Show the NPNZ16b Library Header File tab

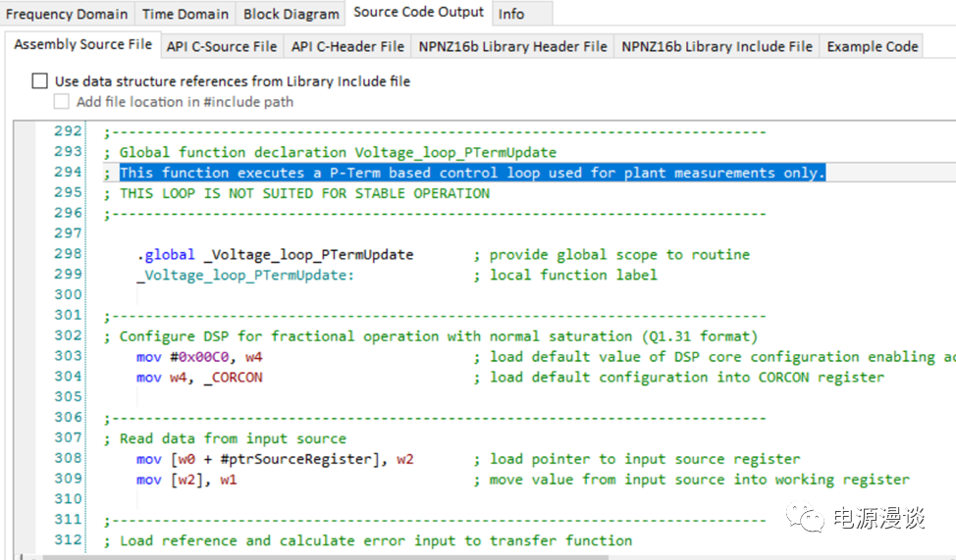click(x=512, y=46)
